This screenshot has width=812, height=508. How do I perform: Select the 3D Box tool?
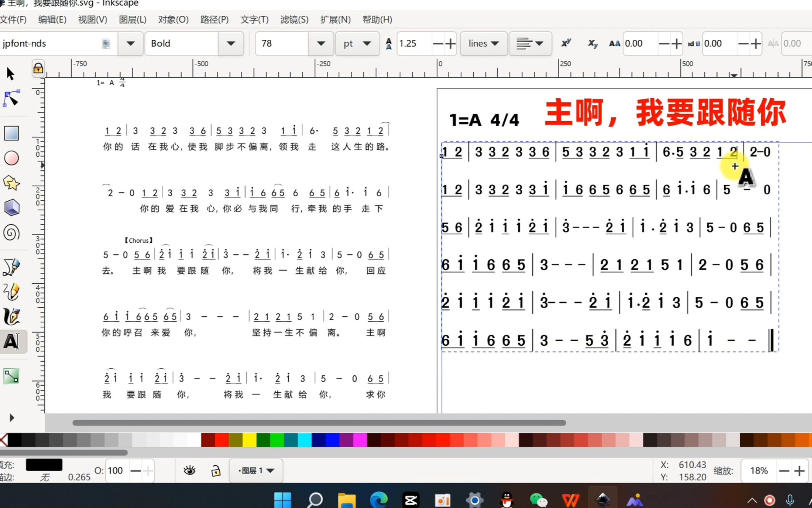click(x=11, y=208)
